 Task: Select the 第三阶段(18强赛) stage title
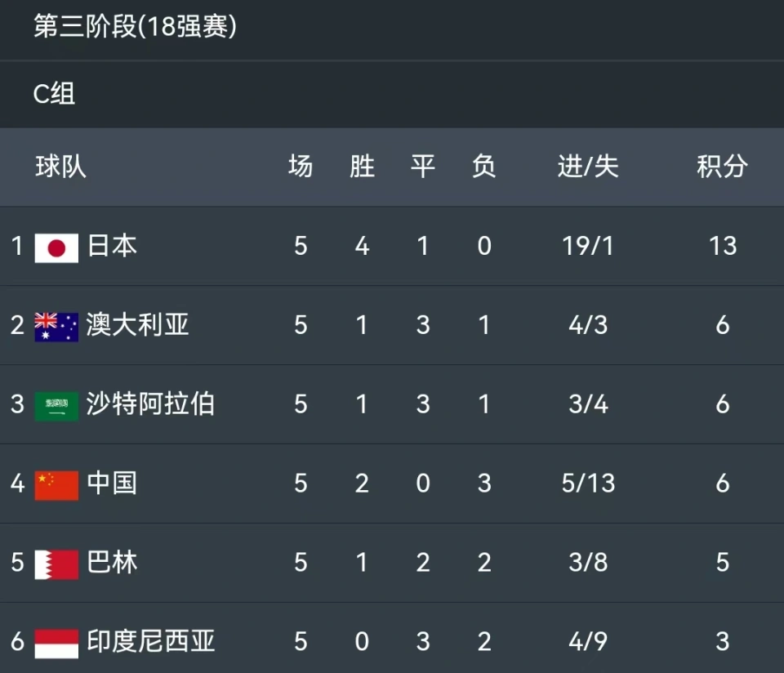[135, 26]
